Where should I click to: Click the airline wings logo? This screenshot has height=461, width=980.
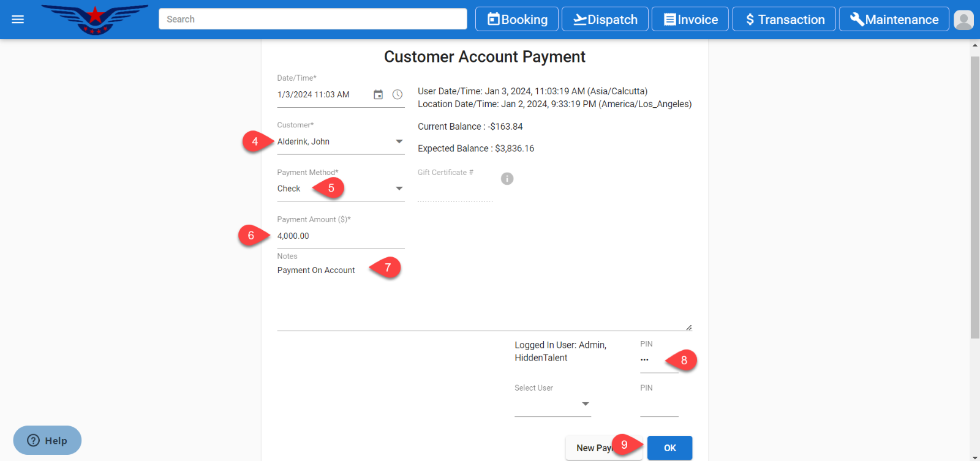[95, 19]
